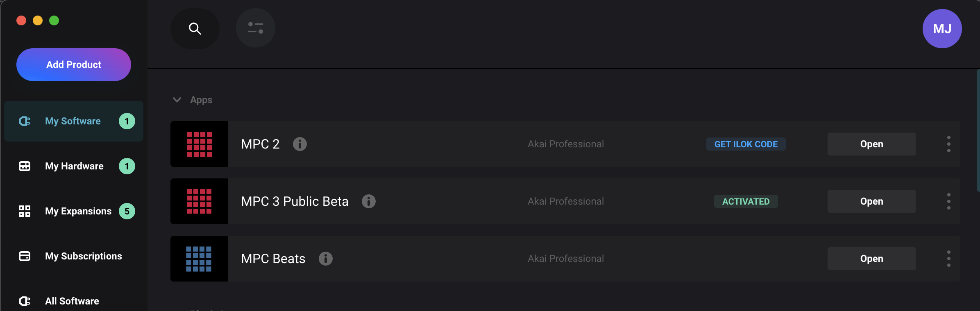Click the Add Product button

(x=74, y=65)
